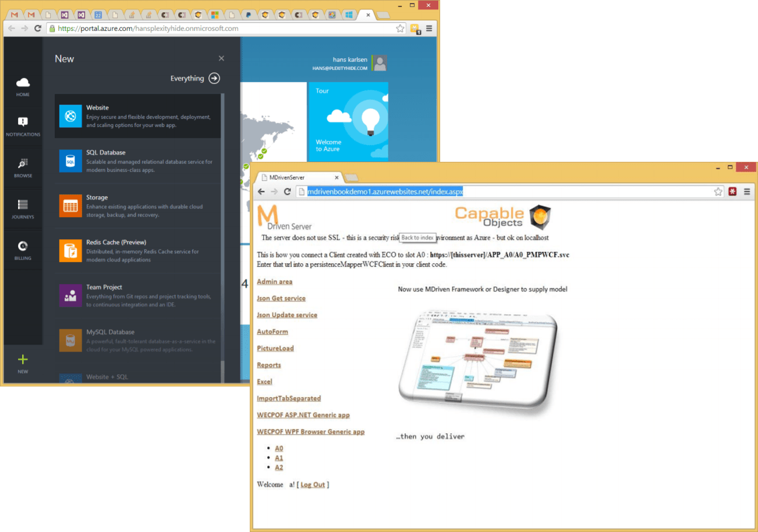
Task: Select Website + SQL entry
Action: click(137, 377)
